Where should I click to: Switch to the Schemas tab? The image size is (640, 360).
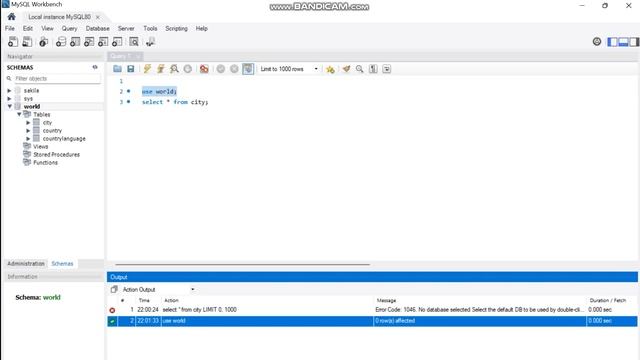coord(62,264)
